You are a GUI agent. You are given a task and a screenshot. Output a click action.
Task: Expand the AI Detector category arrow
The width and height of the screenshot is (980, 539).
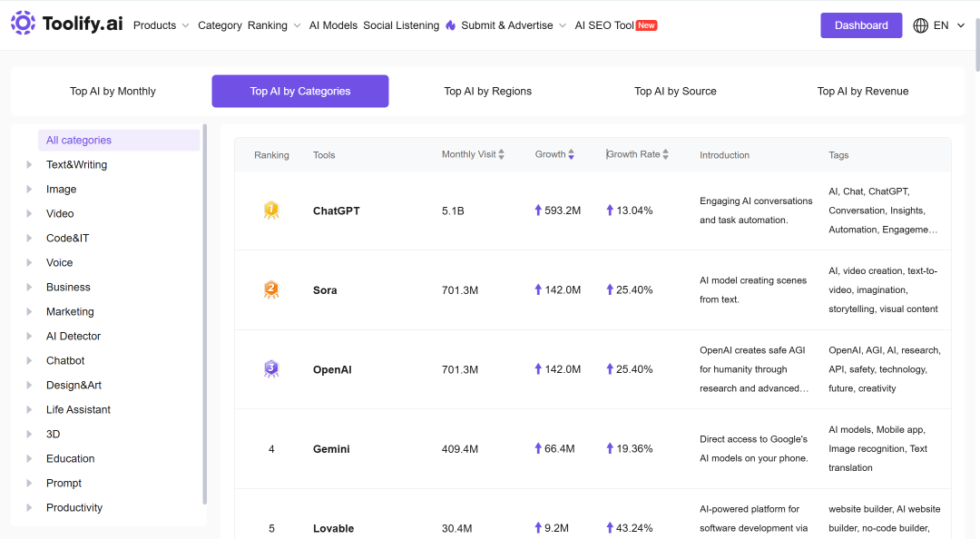(x=29, y=336)
